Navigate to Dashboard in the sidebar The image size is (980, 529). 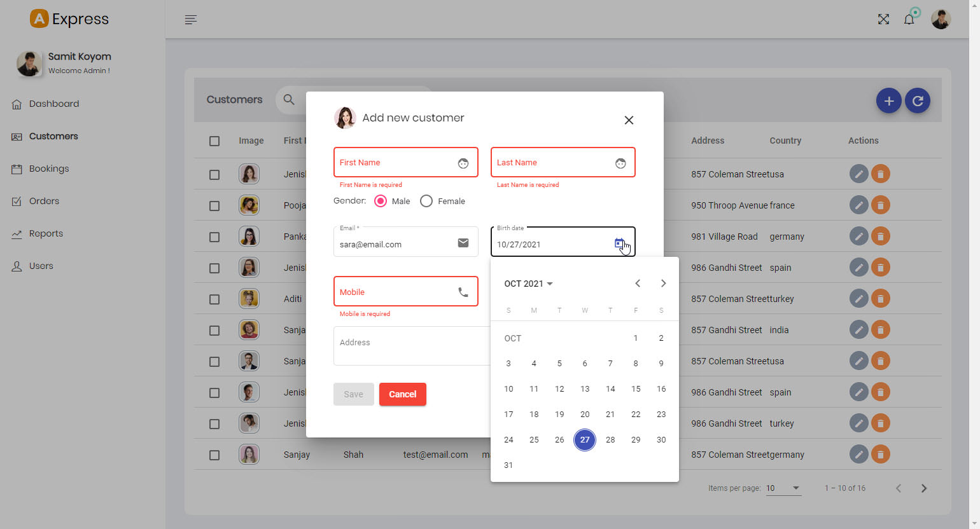pyautogui.click(x=53, y=104)
